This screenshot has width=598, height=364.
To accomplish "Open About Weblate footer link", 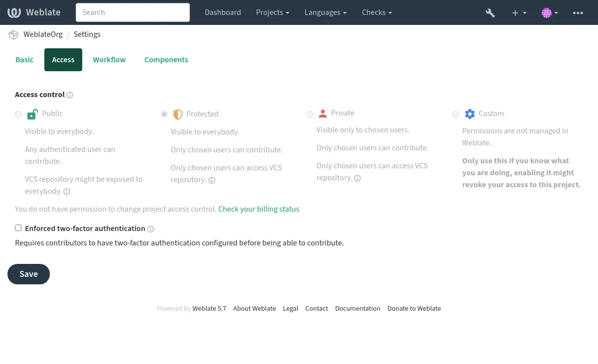I will pos(255,309).
